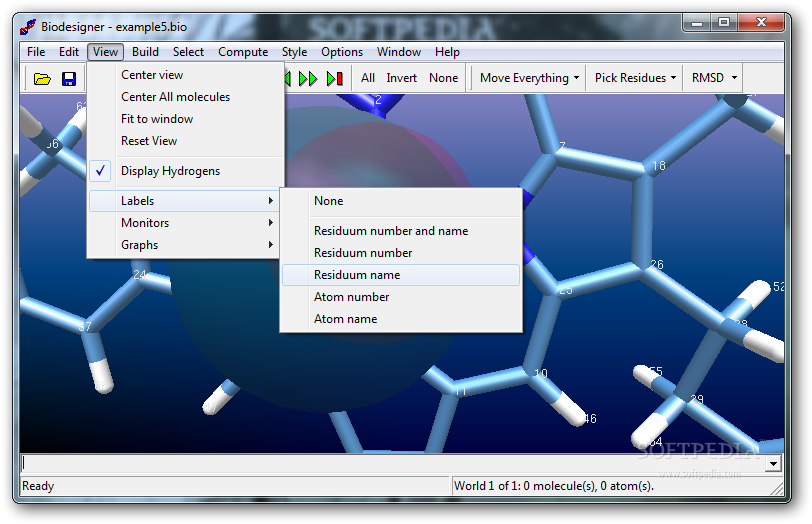
Task: Select Atom name label option
Action: (401, 319)
